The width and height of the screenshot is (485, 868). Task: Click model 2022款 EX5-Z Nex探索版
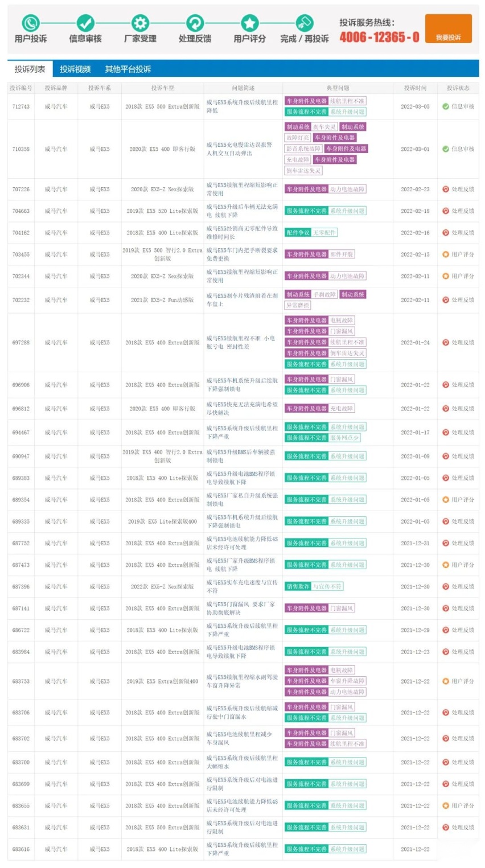click(163, 587)
